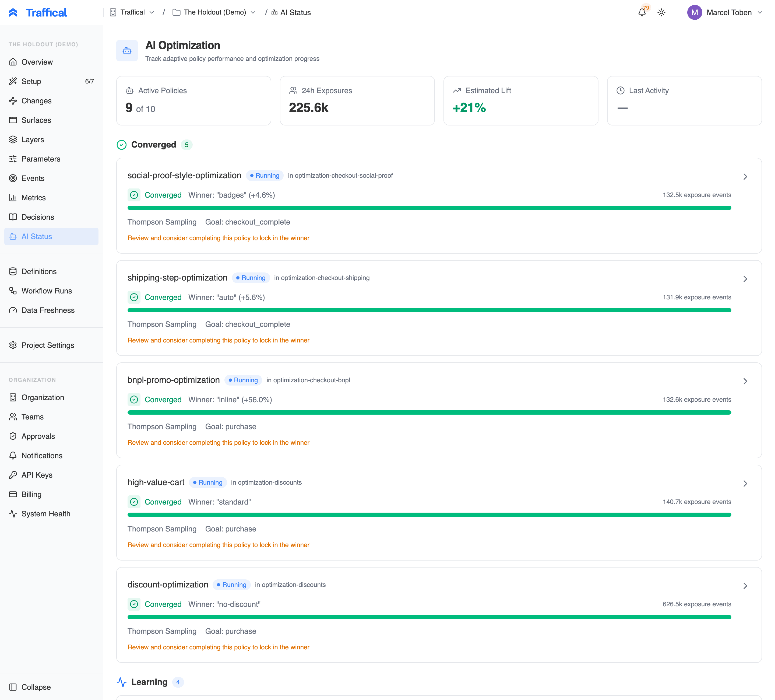Click Setup progress 6/7 indicator

89,81
